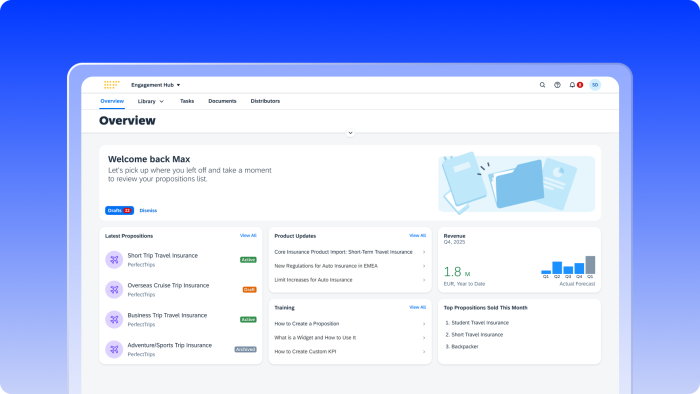
Task: Expand the Library tab dropdown arrow
Action: [x=162, y=102]
